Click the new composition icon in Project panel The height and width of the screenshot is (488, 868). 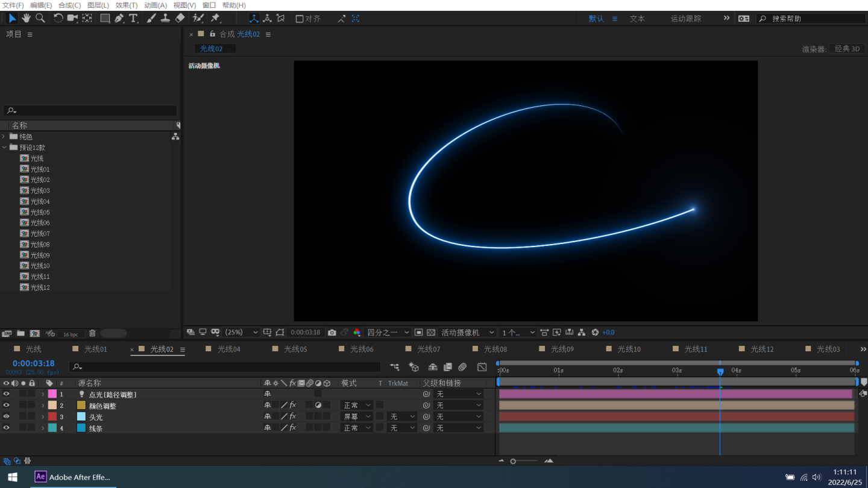(35, 333)
